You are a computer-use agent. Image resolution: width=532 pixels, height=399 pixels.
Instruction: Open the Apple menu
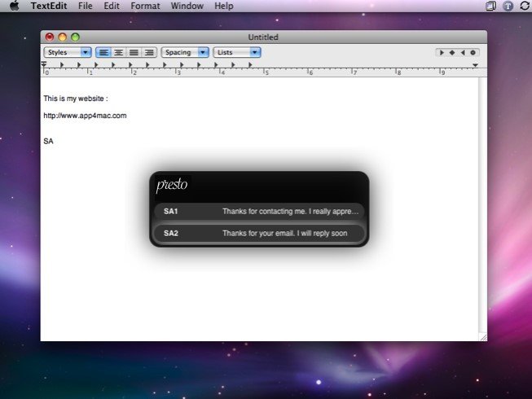pyautogui.click(x=14, y=6)
